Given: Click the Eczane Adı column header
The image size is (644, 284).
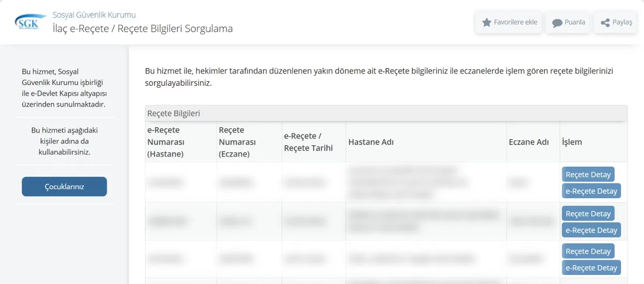Looking at the screenshot, I should pos(533,142).
